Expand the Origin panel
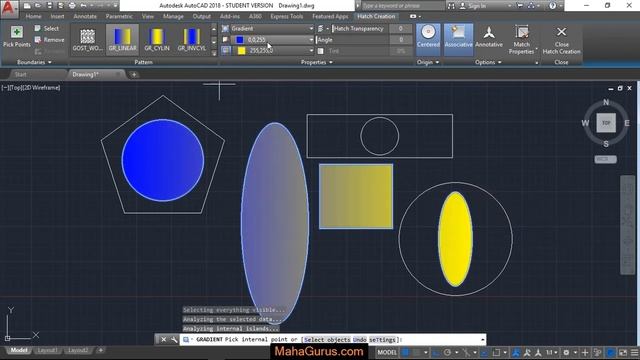Viewport: 640px width, 360px height. [428, 62]
